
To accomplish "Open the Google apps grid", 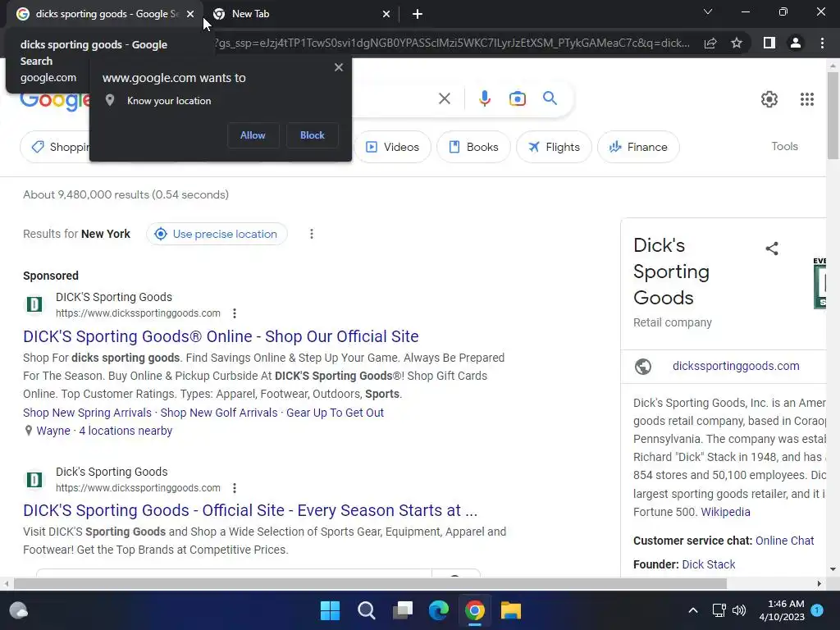I will click(807, 99).
